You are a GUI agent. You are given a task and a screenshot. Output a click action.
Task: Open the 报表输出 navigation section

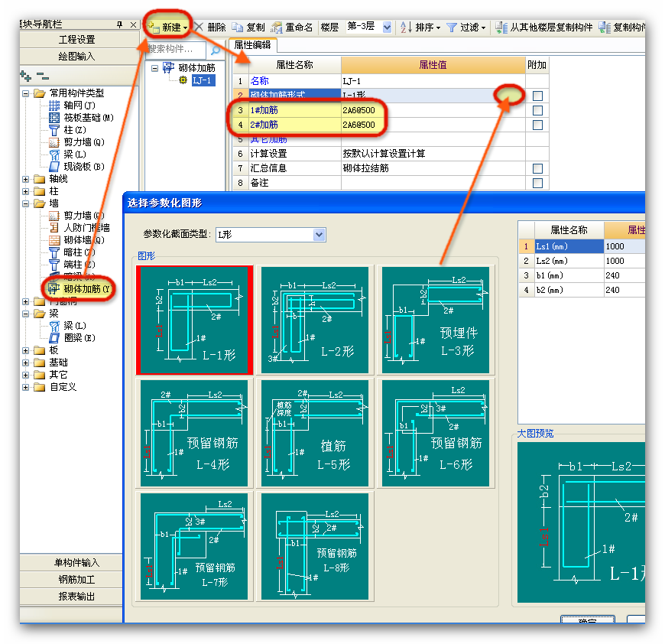76,597
